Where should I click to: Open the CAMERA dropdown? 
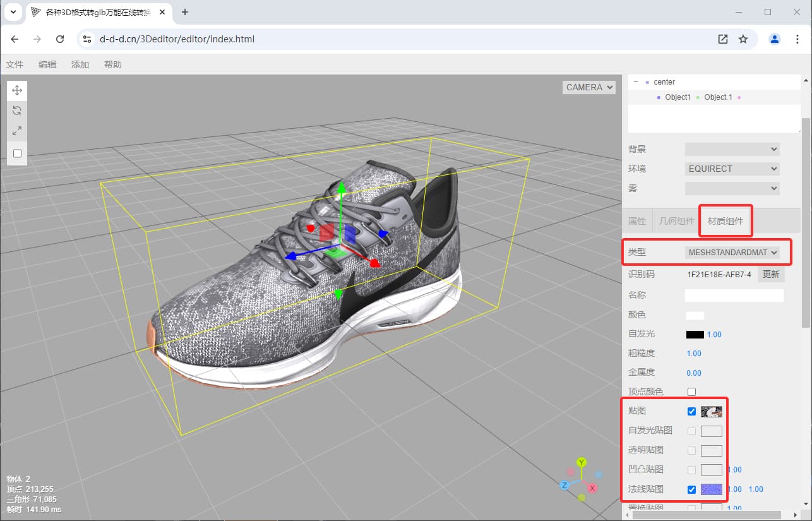(x=588, y=87)
